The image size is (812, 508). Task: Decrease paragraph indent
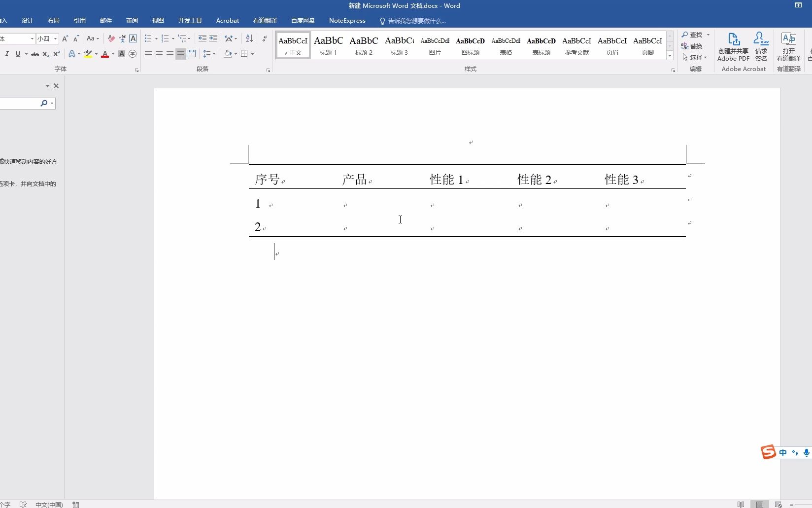(203, 38)
